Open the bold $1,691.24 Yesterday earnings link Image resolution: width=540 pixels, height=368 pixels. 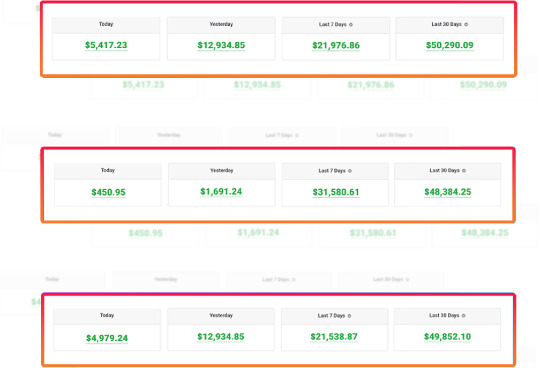221,192
